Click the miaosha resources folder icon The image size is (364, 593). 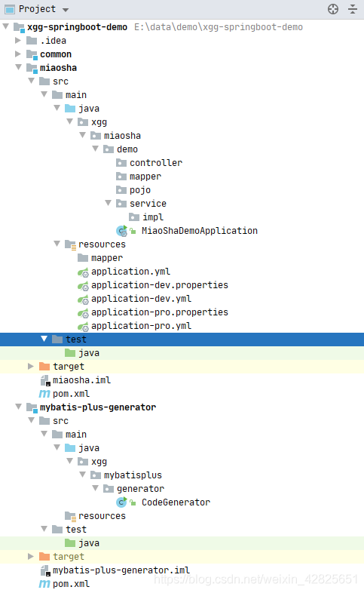tap(70, 244)
